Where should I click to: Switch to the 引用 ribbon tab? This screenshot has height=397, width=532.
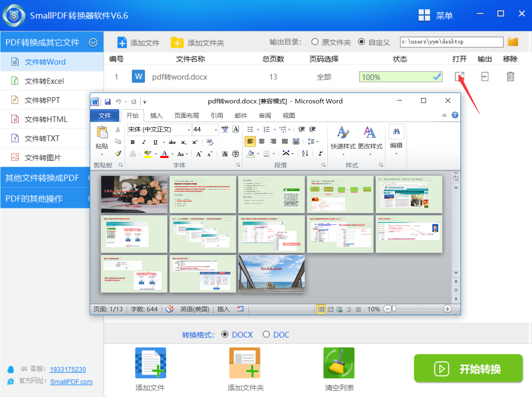[217, 115]
